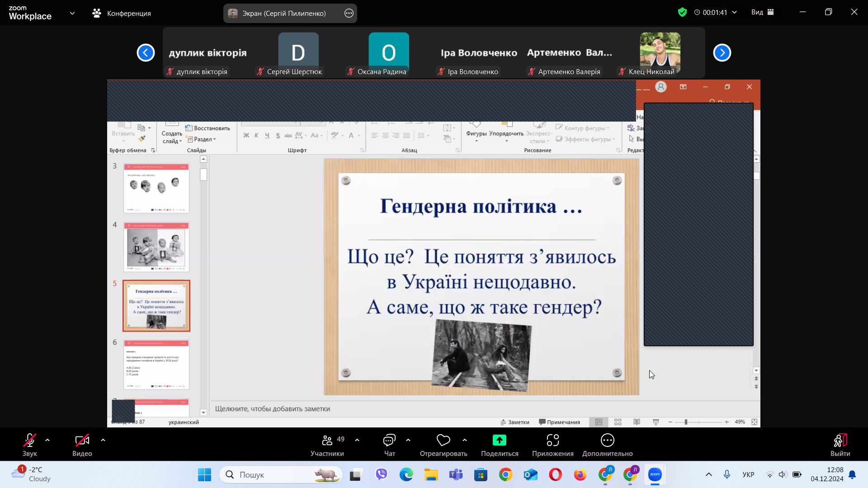Viewport: 868px width, 488px height.
Task: Open screen share options ellipsis button
Action: 349,13
